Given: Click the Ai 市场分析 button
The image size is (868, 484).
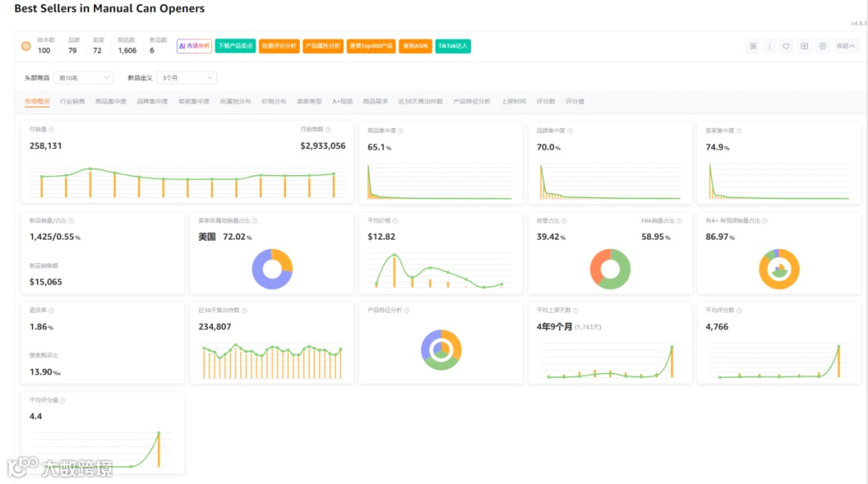Looking at the screenshot, I should pyautogui.click(x=194, y=46).
